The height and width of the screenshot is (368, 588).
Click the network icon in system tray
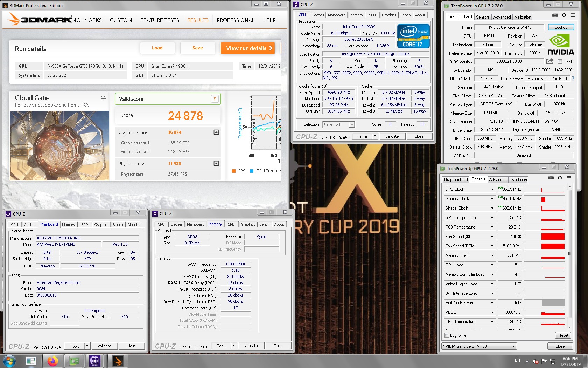click(x=553, y=361)
